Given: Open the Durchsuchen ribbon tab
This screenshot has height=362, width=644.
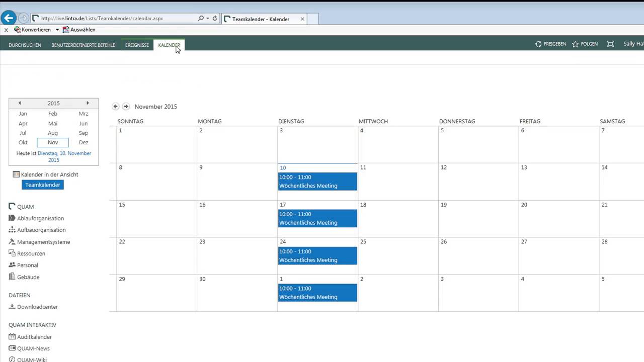Looking at the screenshot, I should 25,45.
